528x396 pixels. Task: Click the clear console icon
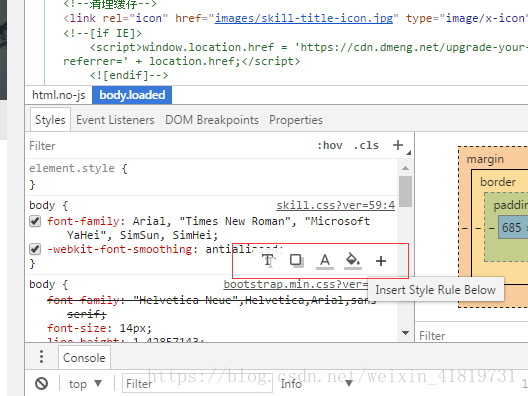pos(42,384)
